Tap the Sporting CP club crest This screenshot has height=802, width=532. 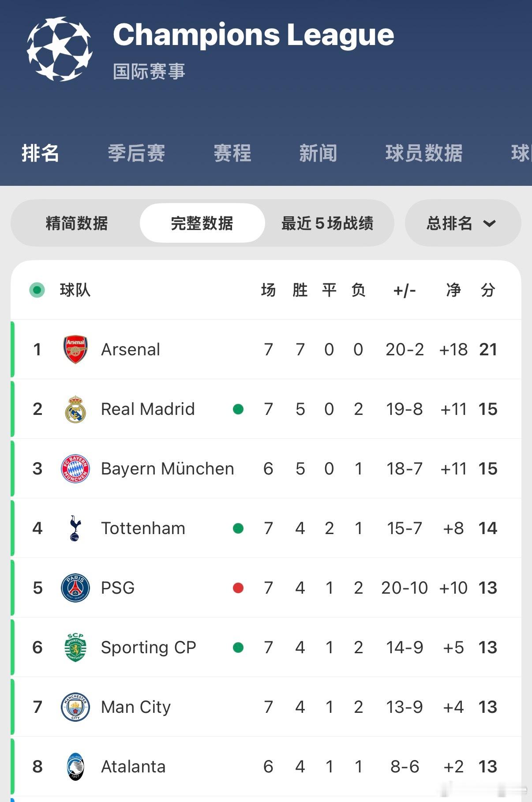pyautogui.click(x=75, y=648)
